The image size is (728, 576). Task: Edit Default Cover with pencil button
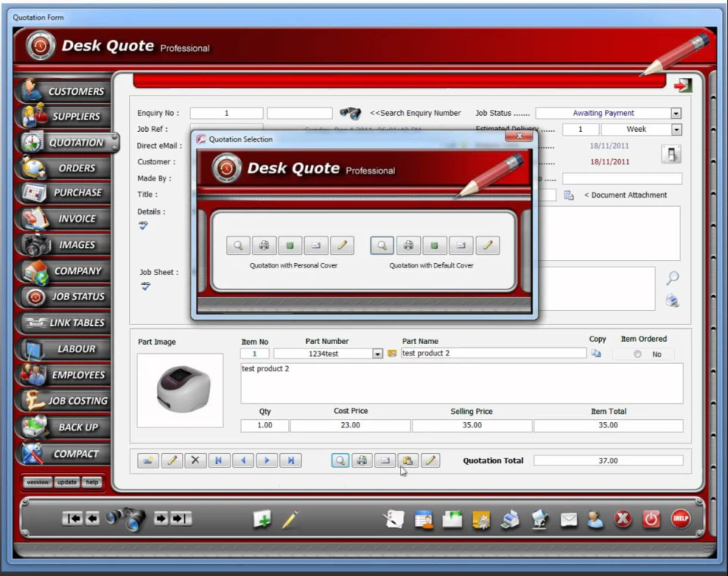[488, 246]
